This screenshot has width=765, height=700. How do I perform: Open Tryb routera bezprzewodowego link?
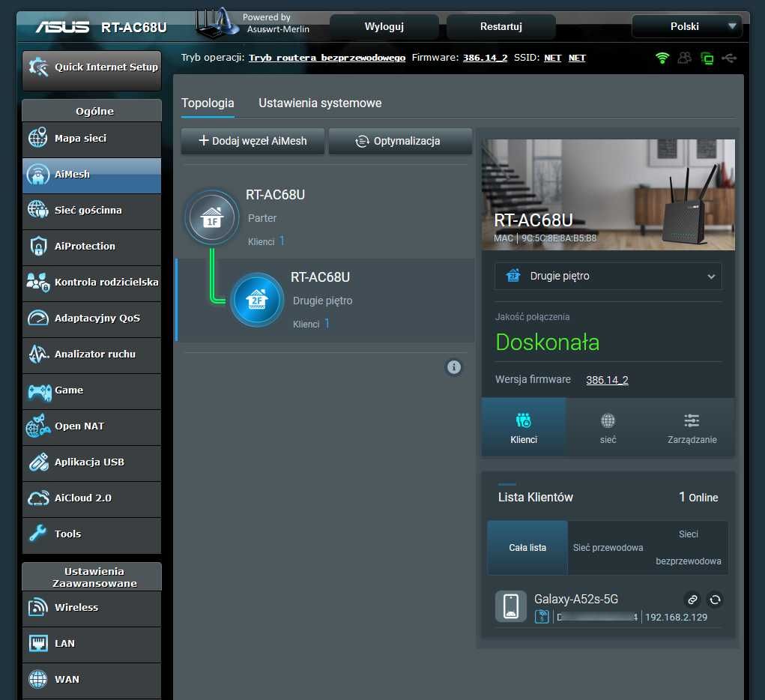point(327,58)
